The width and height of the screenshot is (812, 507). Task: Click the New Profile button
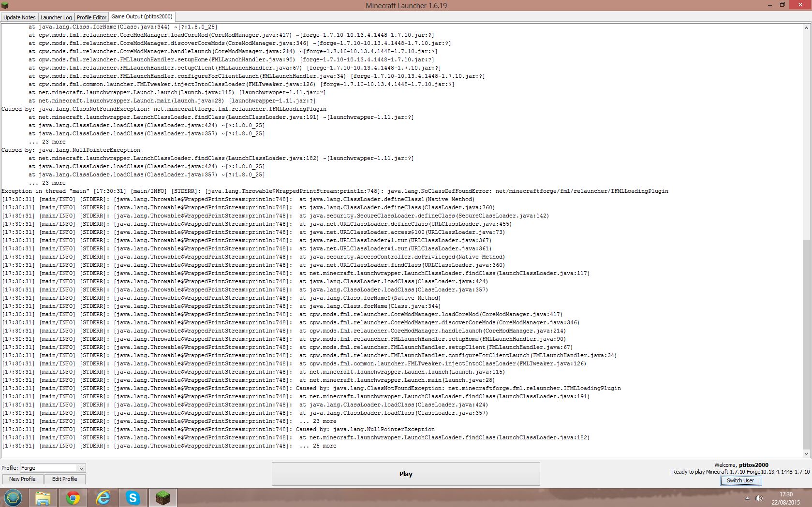pos(22,479)
